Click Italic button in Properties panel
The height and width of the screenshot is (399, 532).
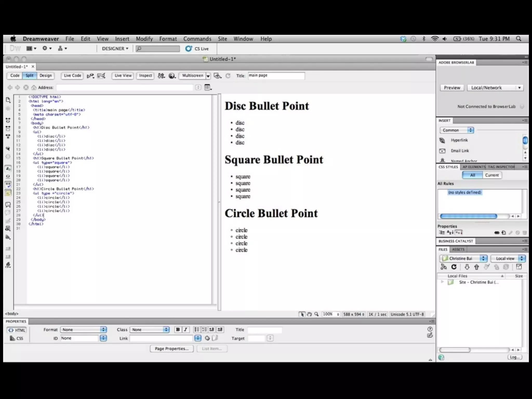[x=185, y=329]
